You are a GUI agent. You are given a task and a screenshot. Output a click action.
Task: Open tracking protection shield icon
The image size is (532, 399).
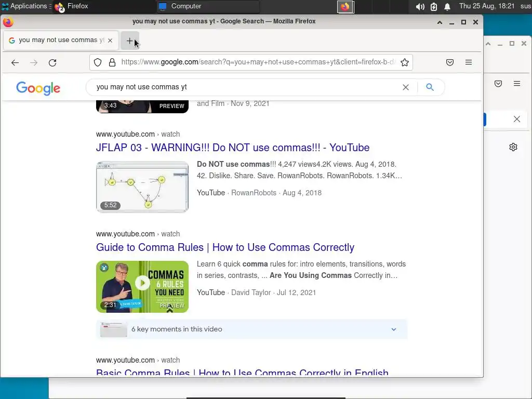click(x=98, y=62)
